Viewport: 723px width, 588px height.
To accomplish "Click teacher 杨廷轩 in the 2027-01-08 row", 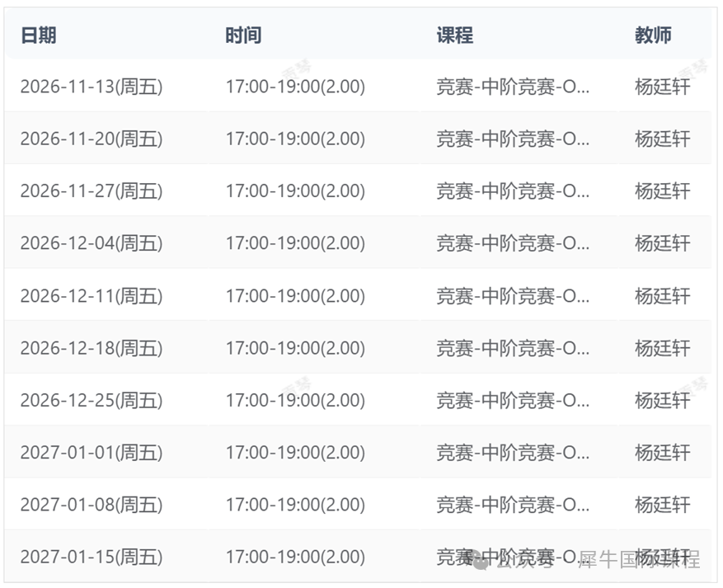I will coord(663,505).
